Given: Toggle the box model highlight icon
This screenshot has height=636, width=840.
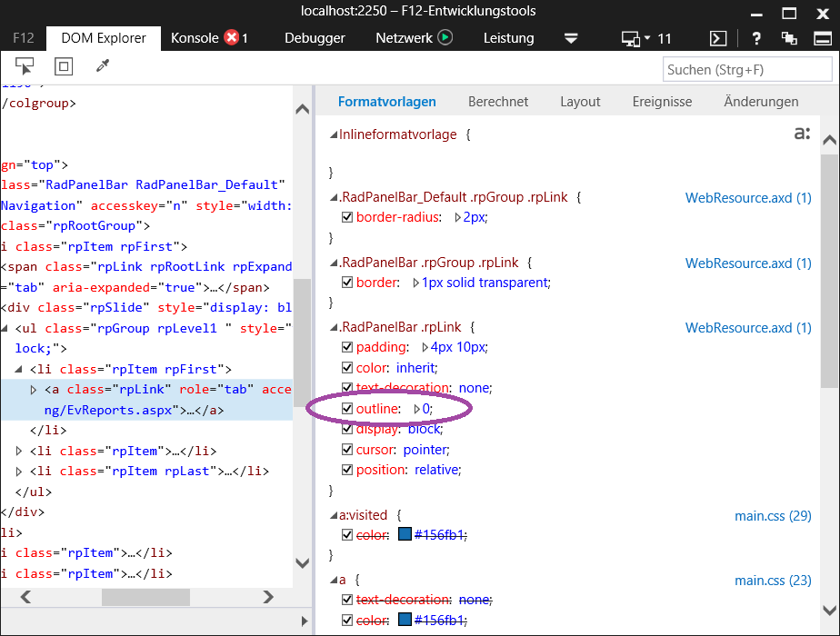Looking at the screenshot, I should [x=64, y=66].
